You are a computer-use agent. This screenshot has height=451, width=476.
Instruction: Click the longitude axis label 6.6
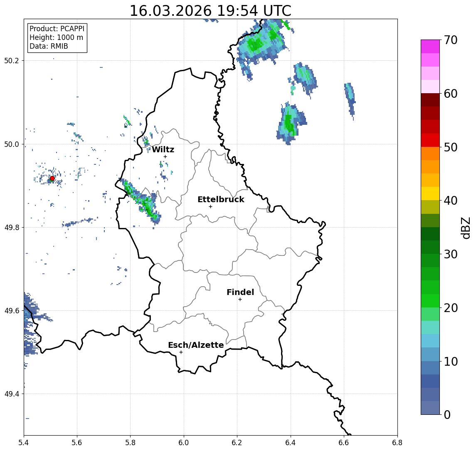(344, 443)
